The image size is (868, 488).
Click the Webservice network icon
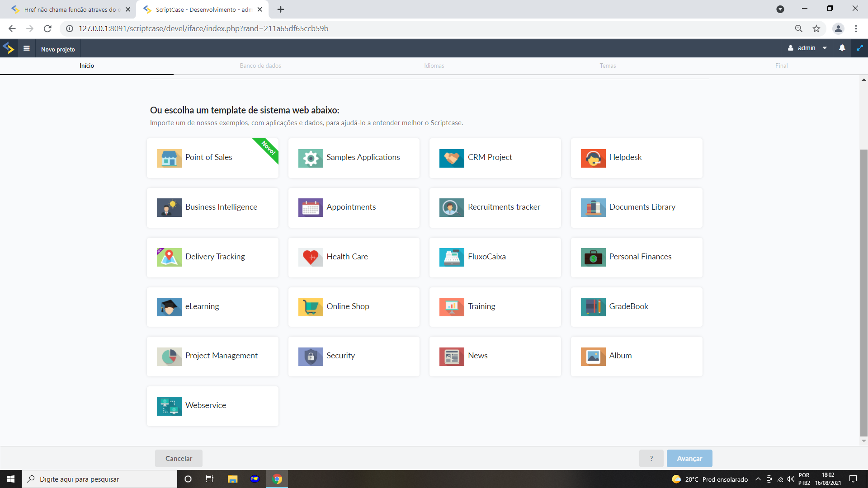pyautogui.click(x=169, y=406)
